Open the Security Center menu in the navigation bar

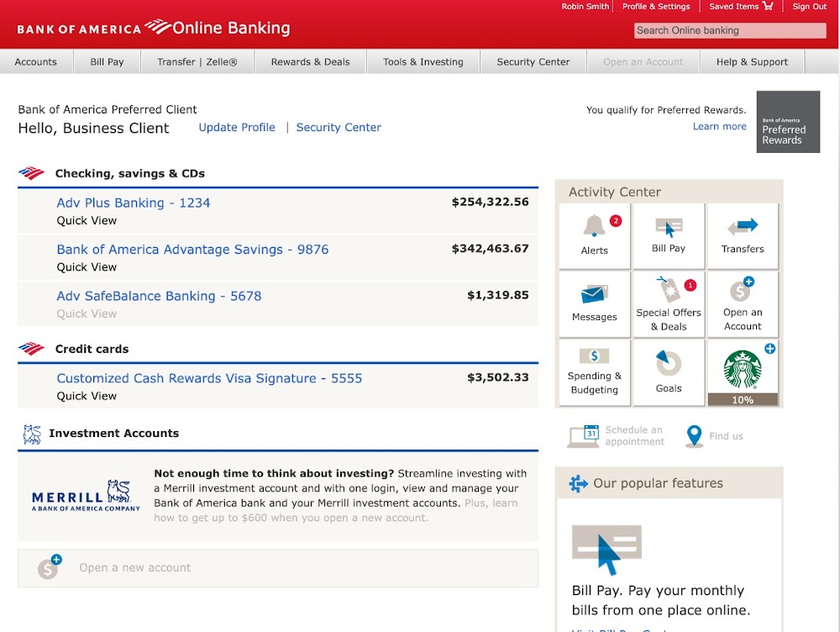tap(533, 61)
